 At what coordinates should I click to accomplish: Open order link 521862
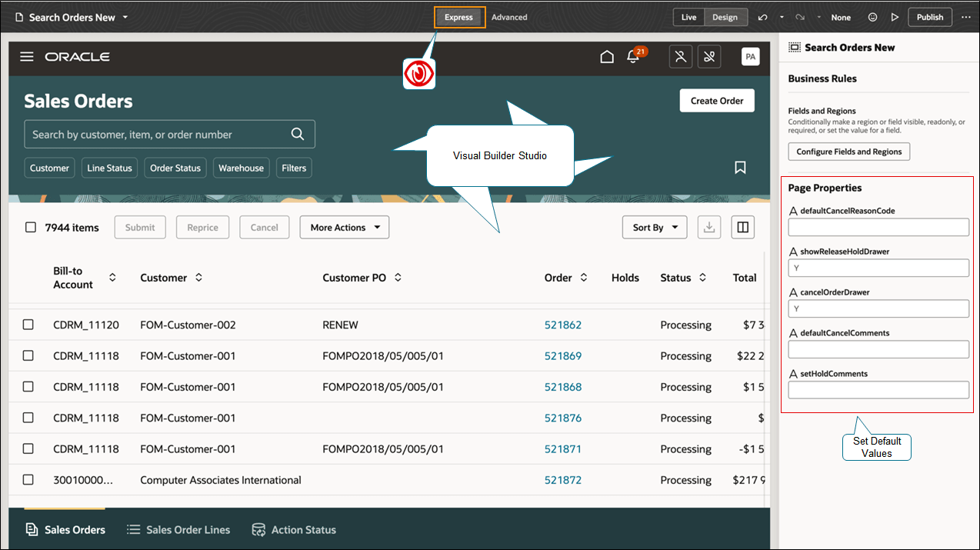(563, 325)
